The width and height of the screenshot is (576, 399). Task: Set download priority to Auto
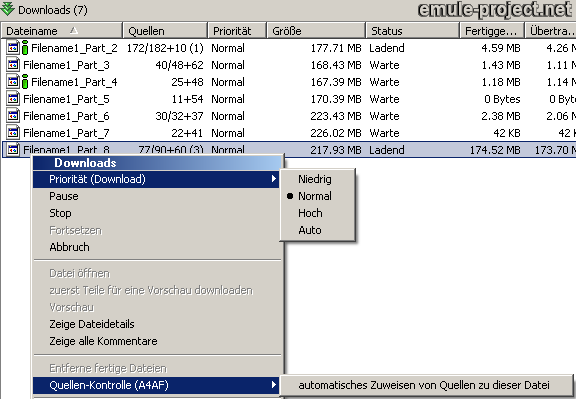click(310, 230)
